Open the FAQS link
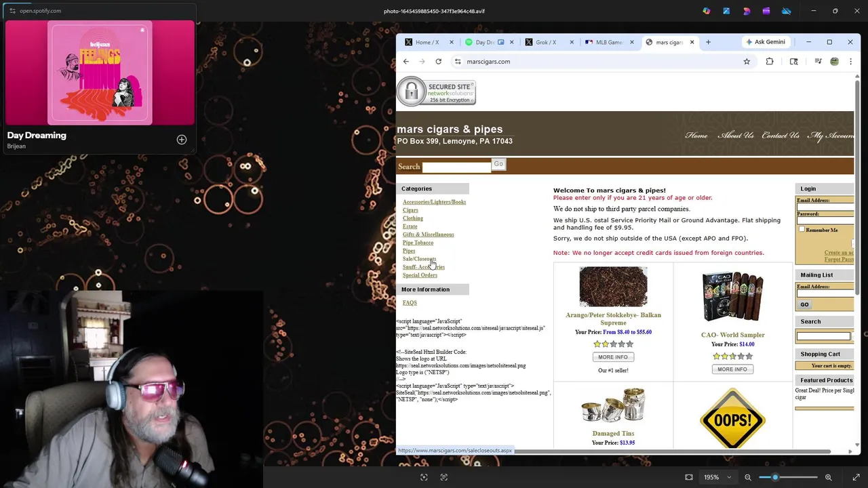Image resolution: width=868 pixels, height=488 pixels. point(410,303)
